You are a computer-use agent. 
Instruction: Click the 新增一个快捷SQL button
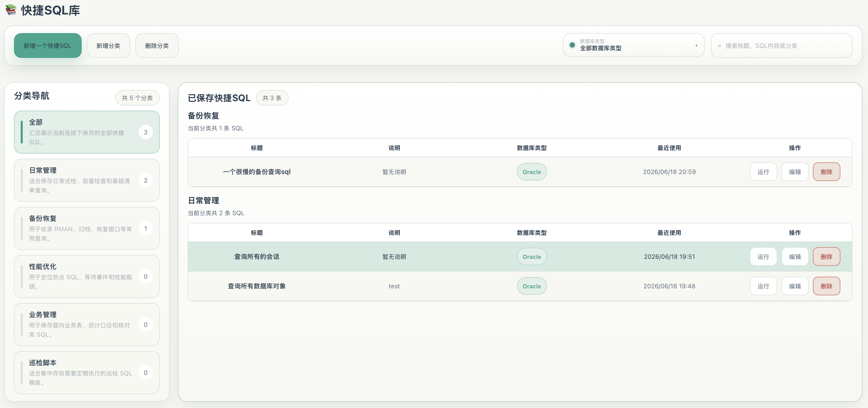click(48, 46)
